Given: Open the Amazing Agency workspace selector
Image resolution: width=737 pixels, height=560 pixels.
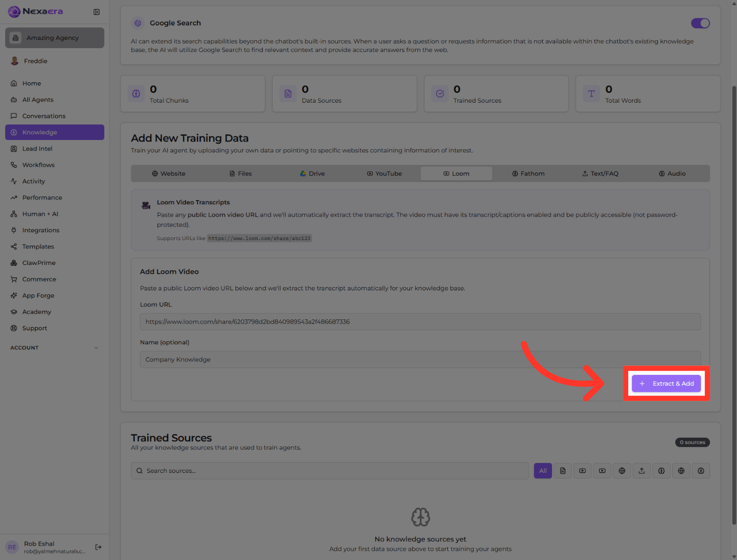Looking at the screenshot, I should (55, 38).
